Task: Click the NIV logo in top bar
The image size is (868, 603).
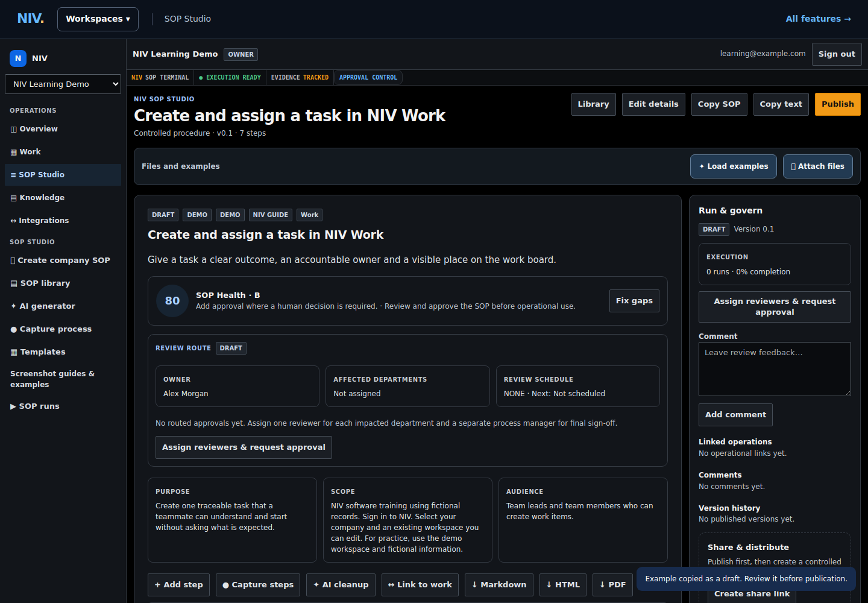Action: click(x=30, y=19)
